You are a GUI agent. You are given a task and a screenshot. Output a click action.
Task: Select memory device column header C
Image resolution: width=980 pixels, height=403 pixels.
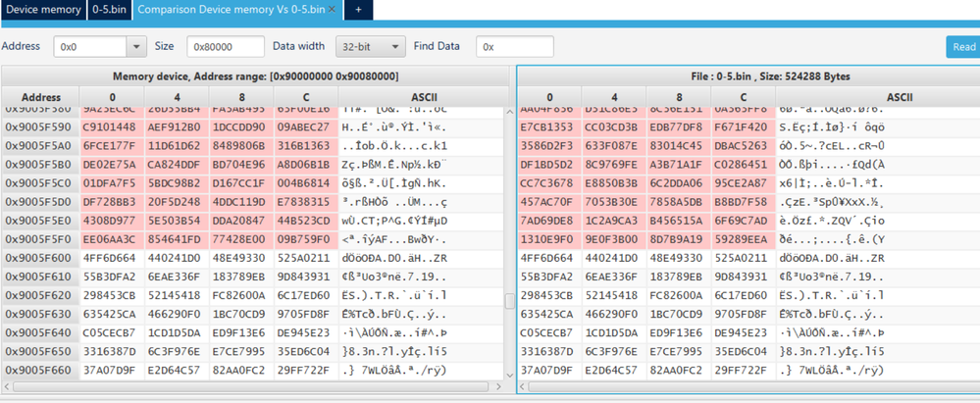pyautogui.click(x=306, y=97)
